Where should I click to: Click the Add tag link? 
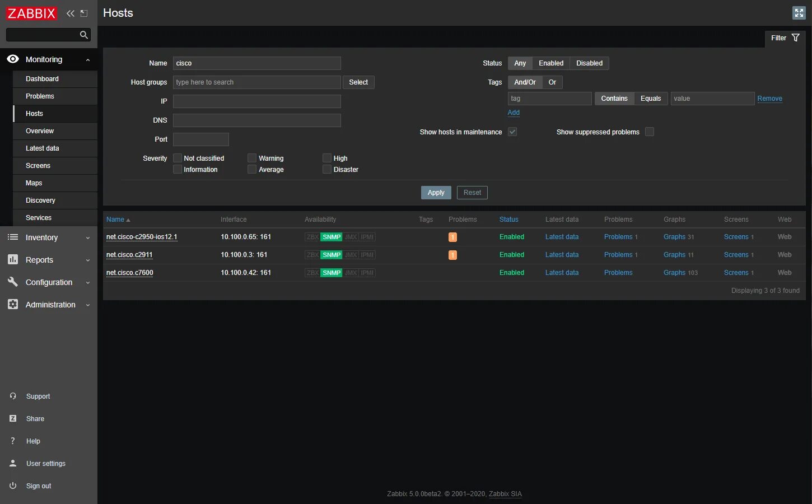(514, 113)
